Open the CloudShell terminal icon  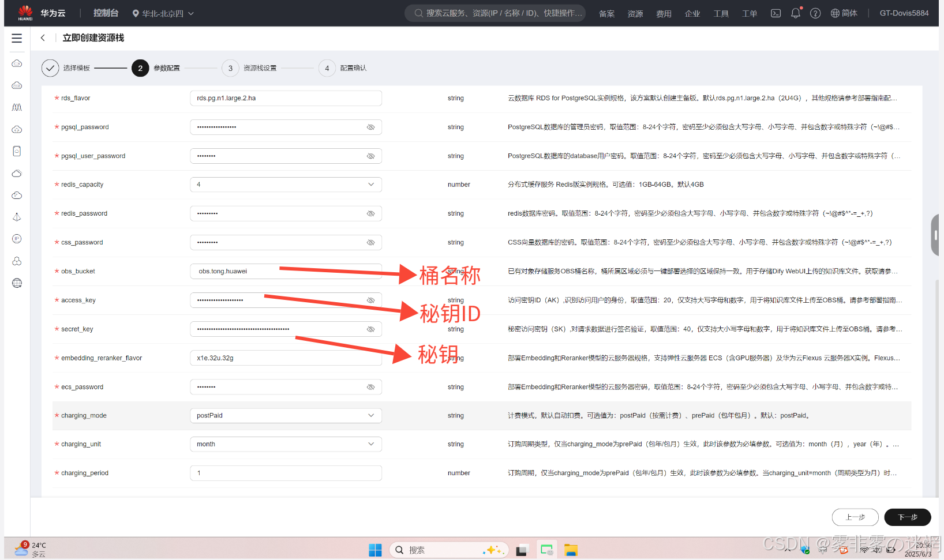(776, 13)
